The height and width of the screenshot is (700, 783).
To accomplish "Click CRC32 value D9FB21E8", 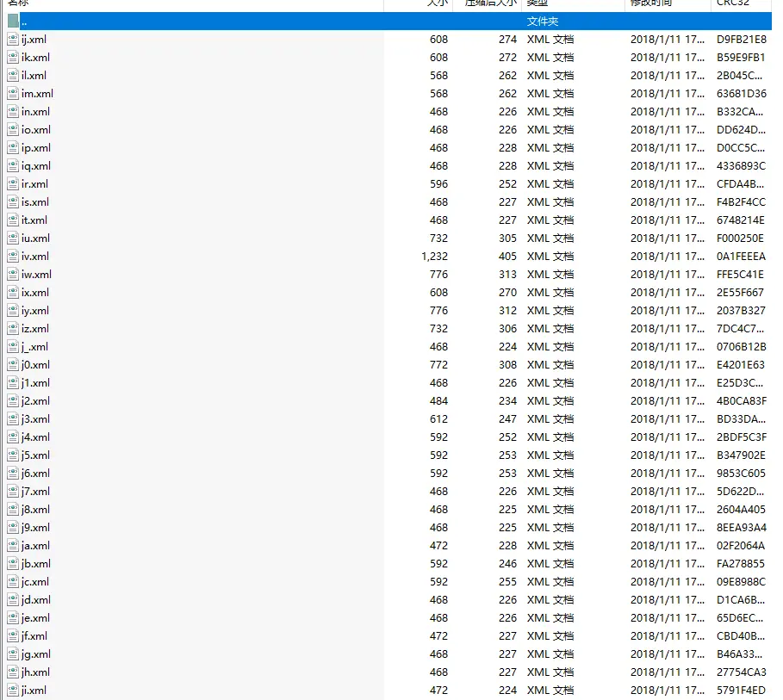I will pos(742,40).
